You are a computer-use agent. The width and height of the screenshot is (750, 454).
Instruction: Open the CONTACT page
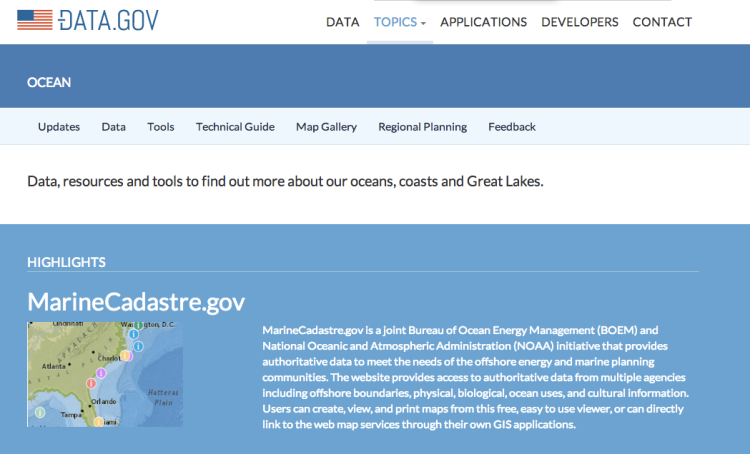point(662,22)
